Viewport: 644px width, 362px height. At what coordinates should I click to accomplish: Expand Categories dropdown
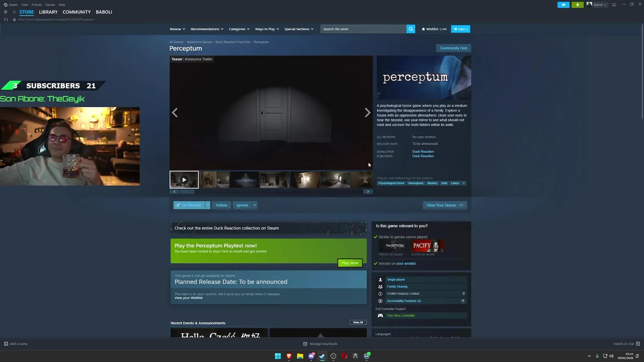point(239,29)
